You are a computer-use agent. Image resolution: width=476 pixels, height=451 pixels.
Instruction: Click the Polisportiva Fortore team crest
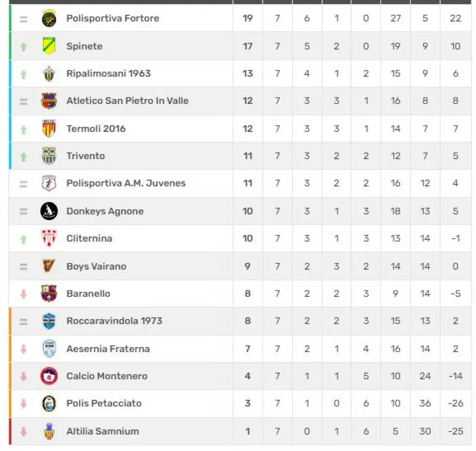[49, 18]
